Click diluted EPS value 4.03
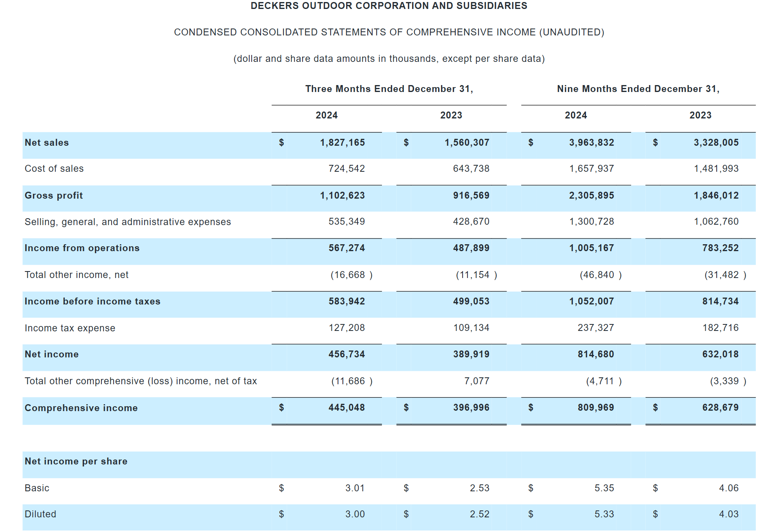This screenshot has height=532, width=781. pyautogui.click(x=729, y=514)
